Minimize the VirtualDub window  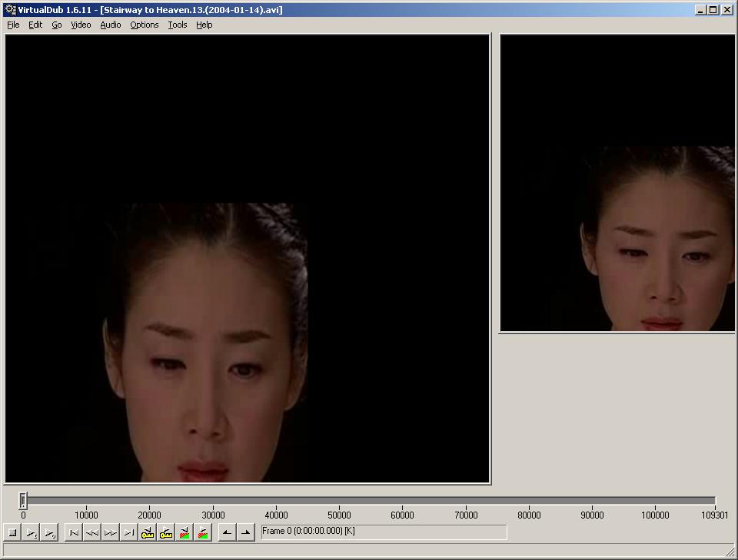(x=701, y=9)
